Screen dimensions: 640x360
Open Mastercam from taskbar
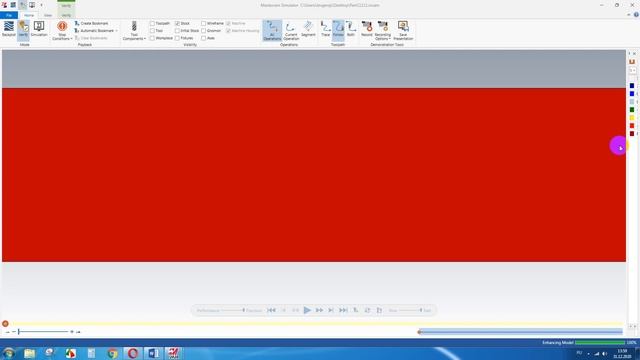point(174,353)
